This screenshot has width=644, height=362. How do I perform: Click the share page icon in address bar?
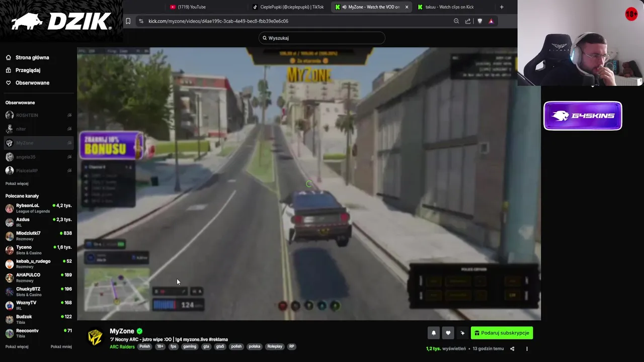click(x=468, y=21)
